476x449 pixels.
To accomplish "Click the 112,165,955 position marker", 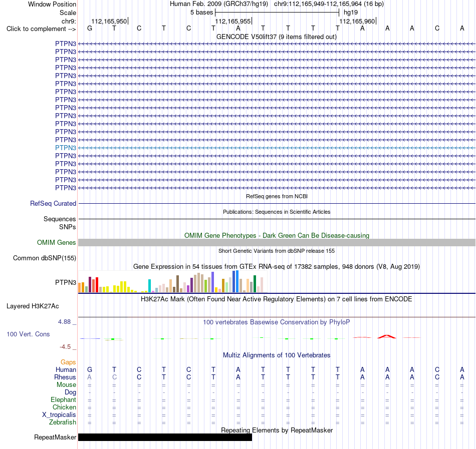I will click(x=233, y=21).
